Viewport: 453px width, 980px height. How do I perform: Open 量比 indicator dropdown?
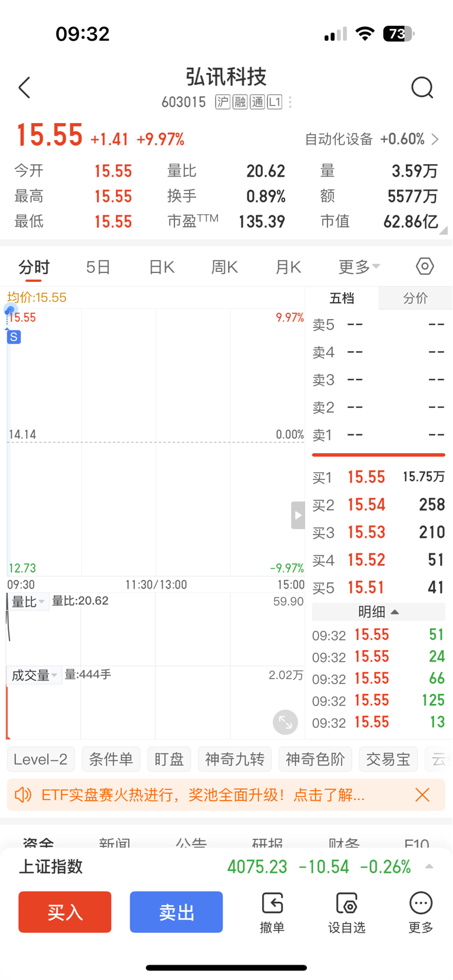(x=28, y=602)
